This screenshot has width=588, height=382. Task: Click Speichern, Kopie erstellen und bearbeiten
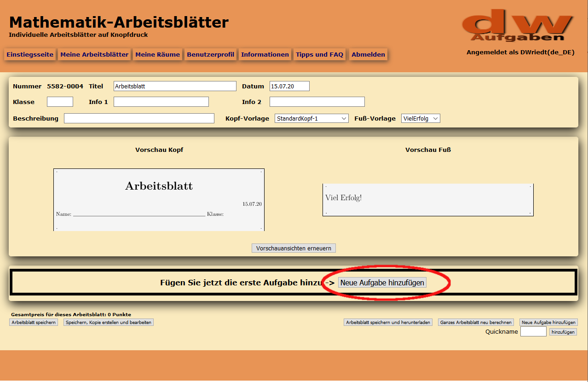[x=109, y=323]
